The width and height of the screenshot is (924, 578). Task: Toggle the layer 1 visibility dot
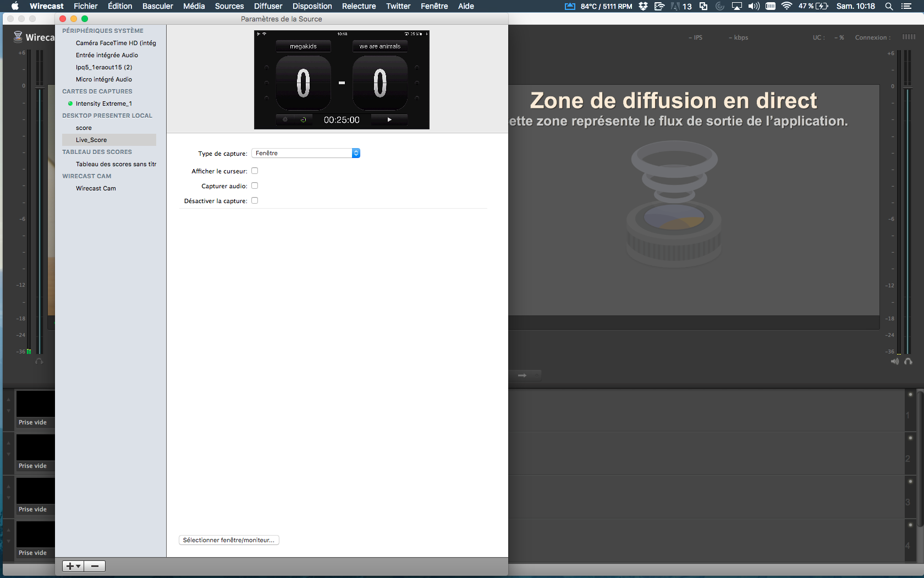[910, 395]
